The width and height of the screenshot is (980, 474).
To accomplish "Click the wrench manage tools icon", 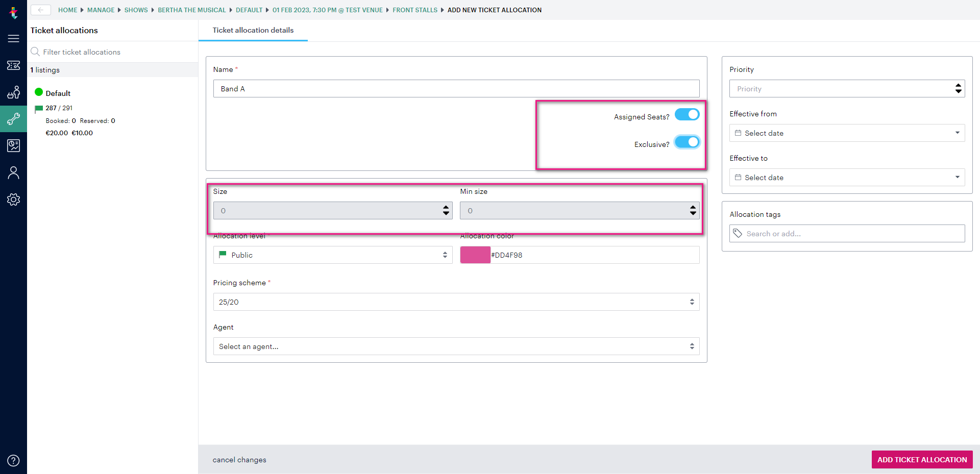I will click(x=14, y=119).
